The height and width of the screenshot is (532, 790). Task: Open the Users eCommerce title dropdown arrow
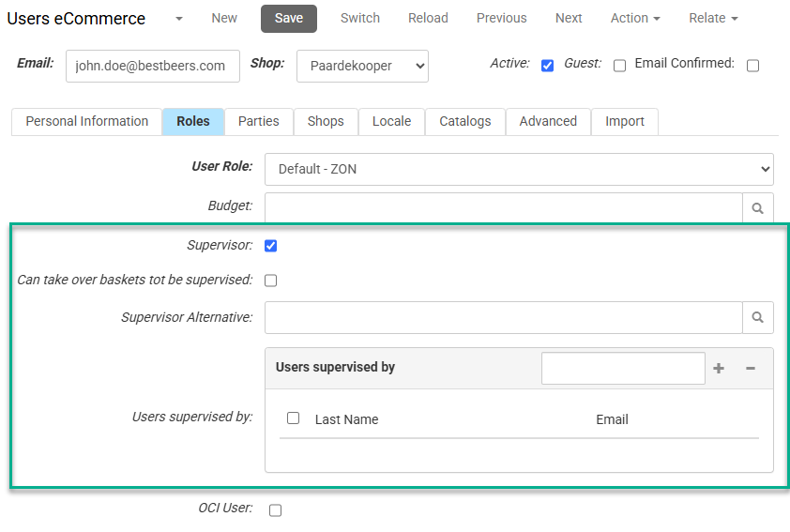click(178, 19)
